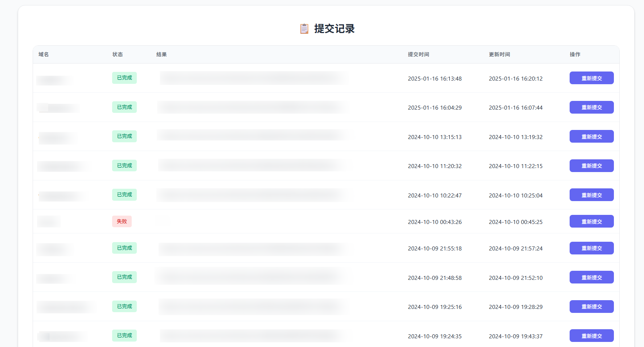
Task: Click the 已完成 badge in the first row
Action: 124,78
